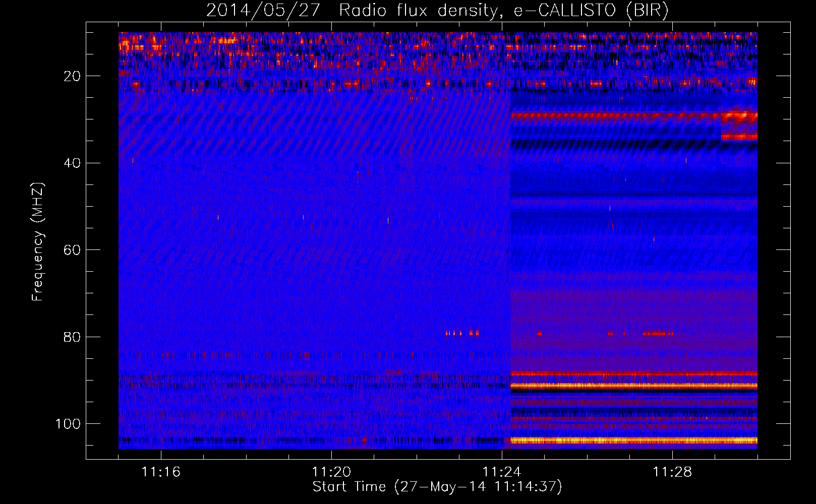
Task: Click the 20 frequency tick label
Action: (73, 76)
